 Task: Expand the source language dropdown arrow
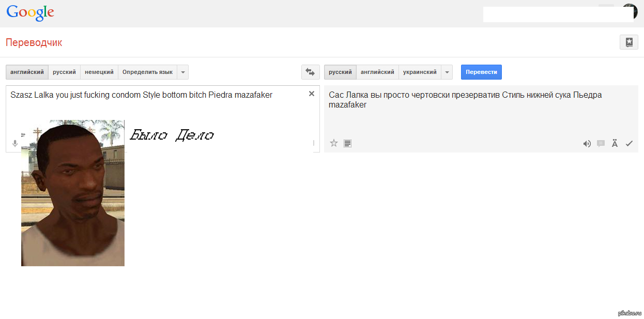point(183,72)
